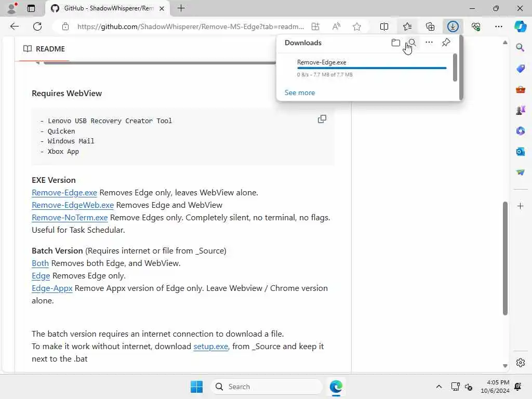
Task: Select the README tab
Action: pos(44,49)
